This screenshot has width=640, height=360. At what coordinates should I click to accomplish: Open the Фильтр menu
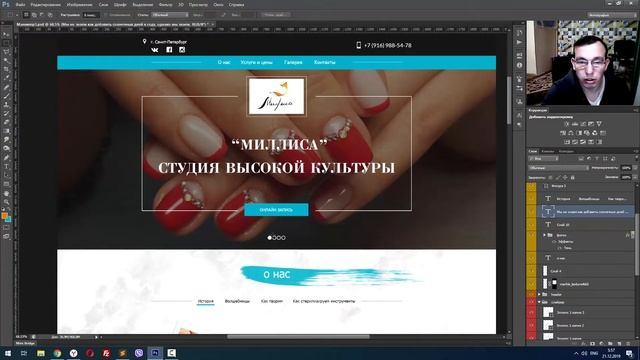165,4
